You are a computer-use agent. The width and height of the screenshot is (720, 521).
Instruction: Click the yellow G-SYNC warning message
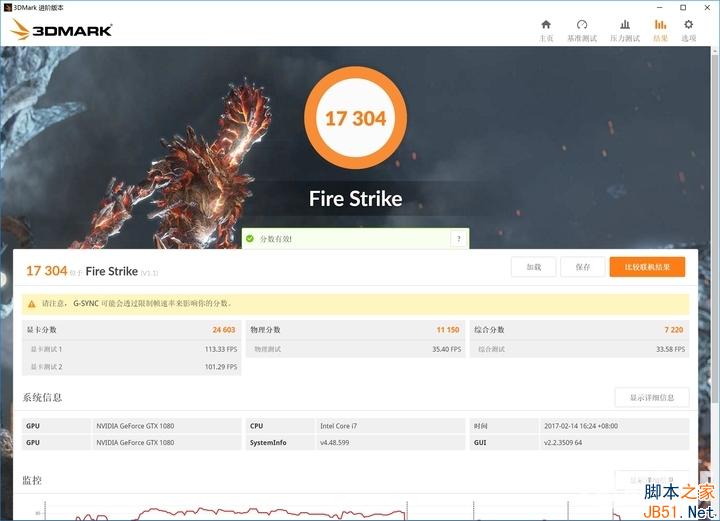(355, 304)
